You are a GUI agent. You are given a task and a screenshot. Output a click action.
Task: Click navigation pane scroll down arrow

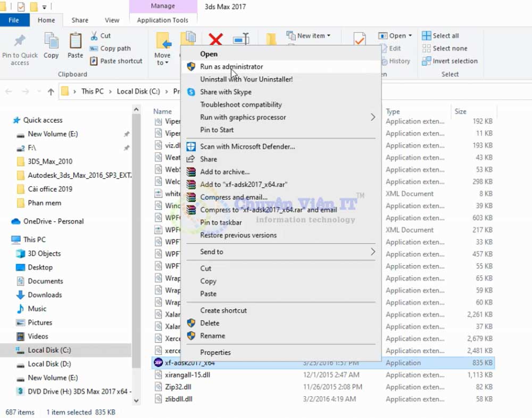[136, 400]
